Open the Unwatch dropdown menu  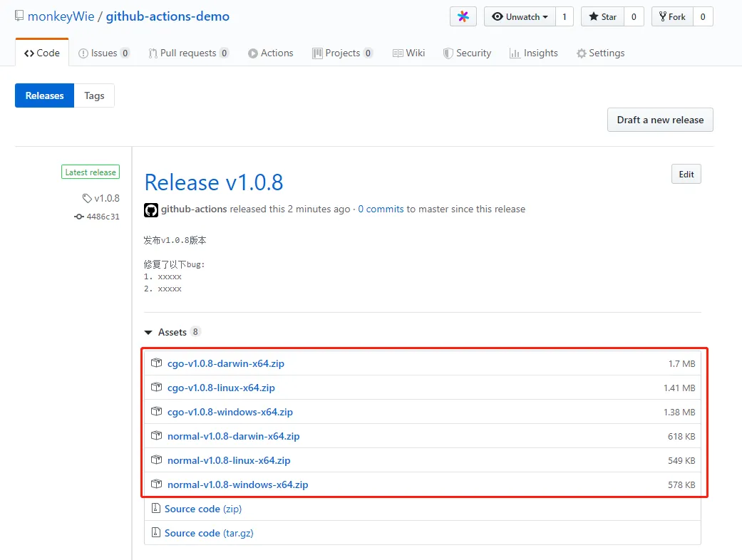[x=520, y=17]
